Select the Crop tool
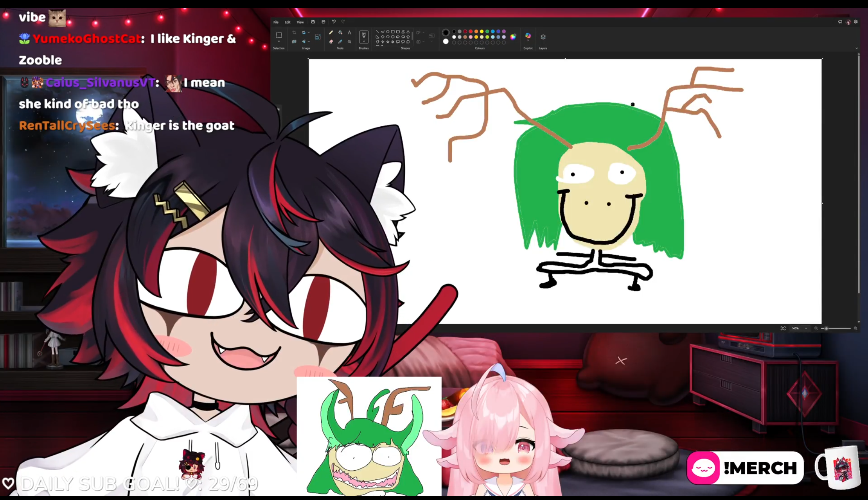868x500 pixels. 294,32
